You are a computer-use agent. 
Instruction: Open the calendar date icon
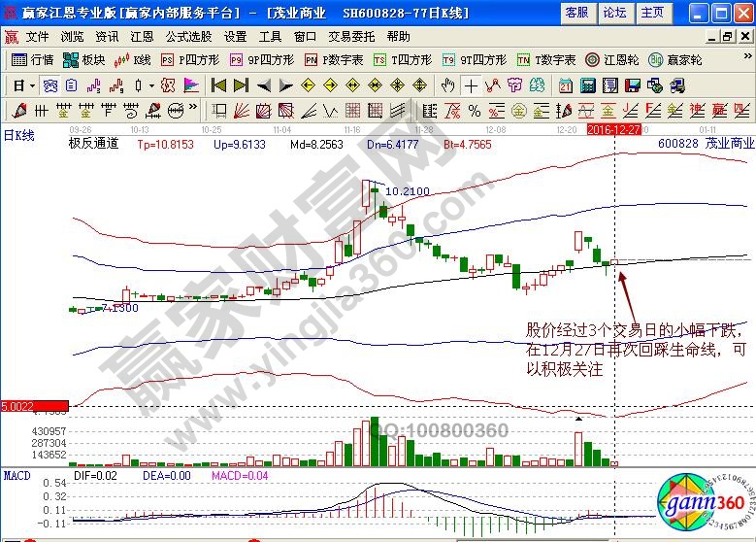coord(566,85)
